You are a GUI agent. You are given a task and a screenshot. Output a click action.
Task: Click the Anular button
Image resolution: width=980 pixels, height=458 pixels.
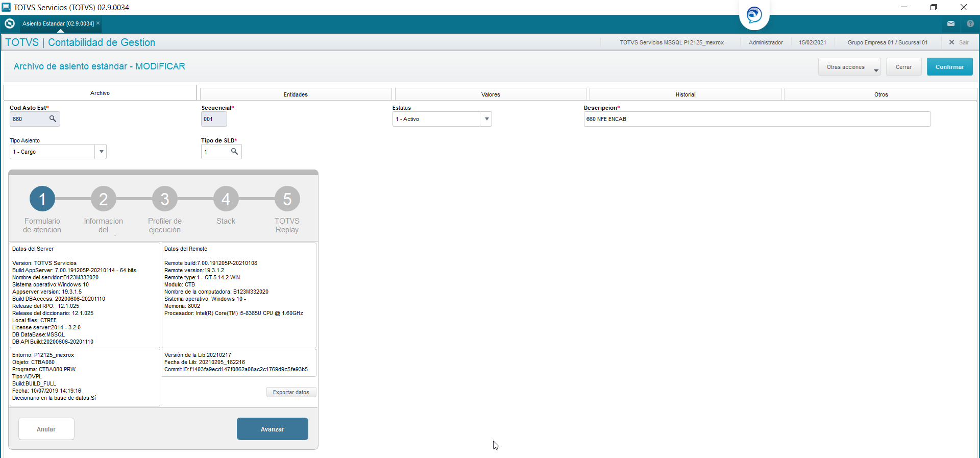[x=46, y=429]
